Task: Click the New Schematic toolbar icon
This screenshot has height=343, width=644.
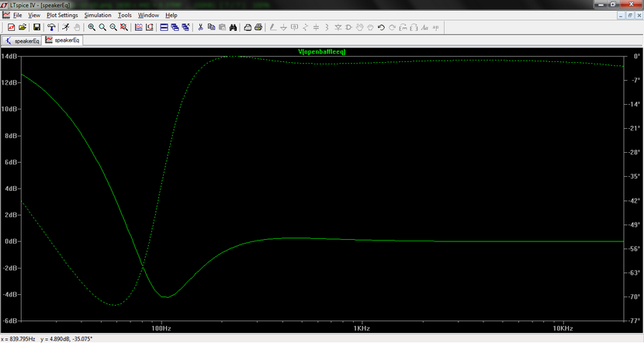Action: 11,27
